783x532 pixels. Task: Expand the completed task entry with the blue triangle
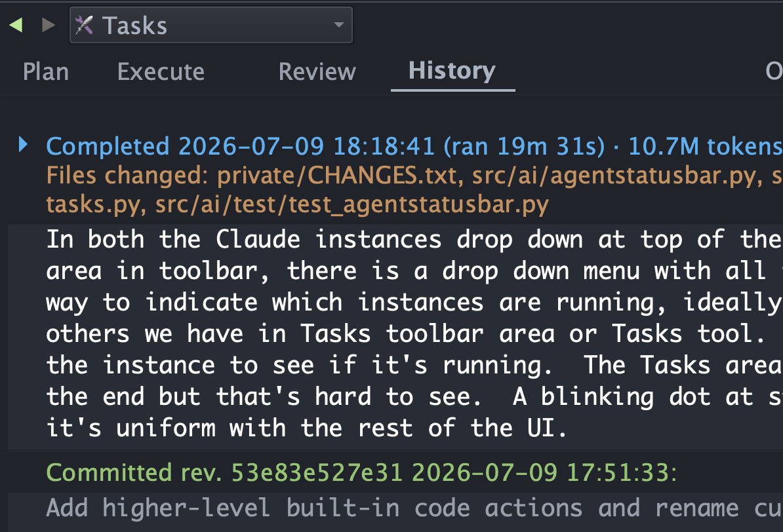(x=23, y=144)
